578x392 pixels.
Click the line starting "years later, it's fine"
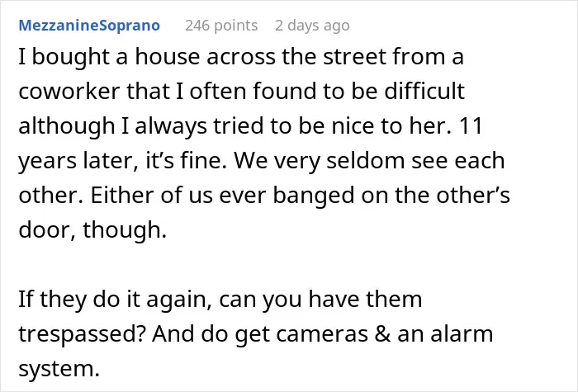tap(262, 161)
